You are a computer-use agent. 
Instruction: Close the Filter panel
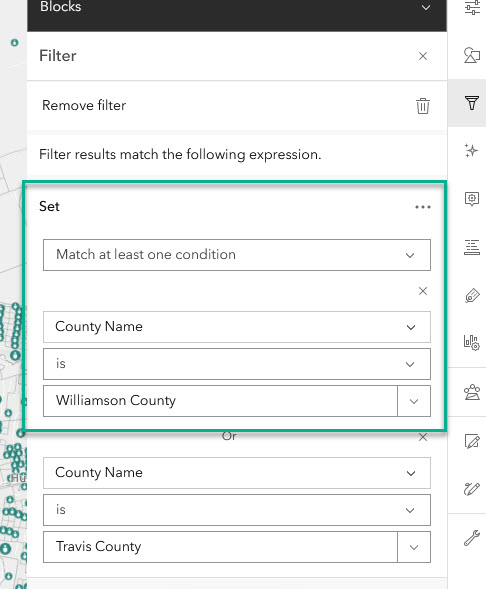[423, 56]
